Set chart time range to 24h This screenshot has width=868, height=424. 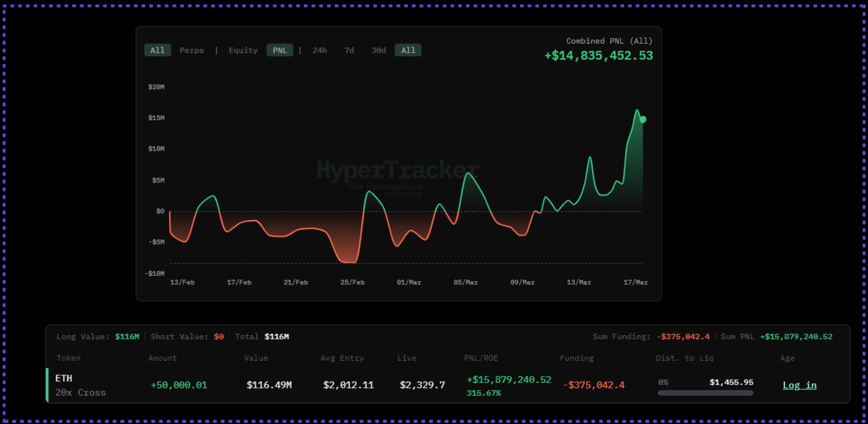click(320, 51)
